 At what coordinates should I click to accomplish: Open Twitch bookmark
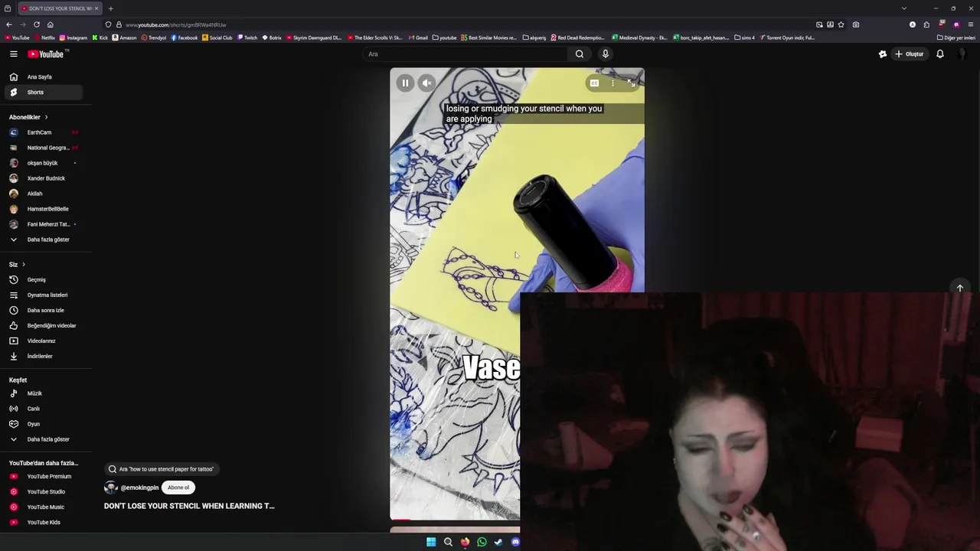tap(248, 37)
